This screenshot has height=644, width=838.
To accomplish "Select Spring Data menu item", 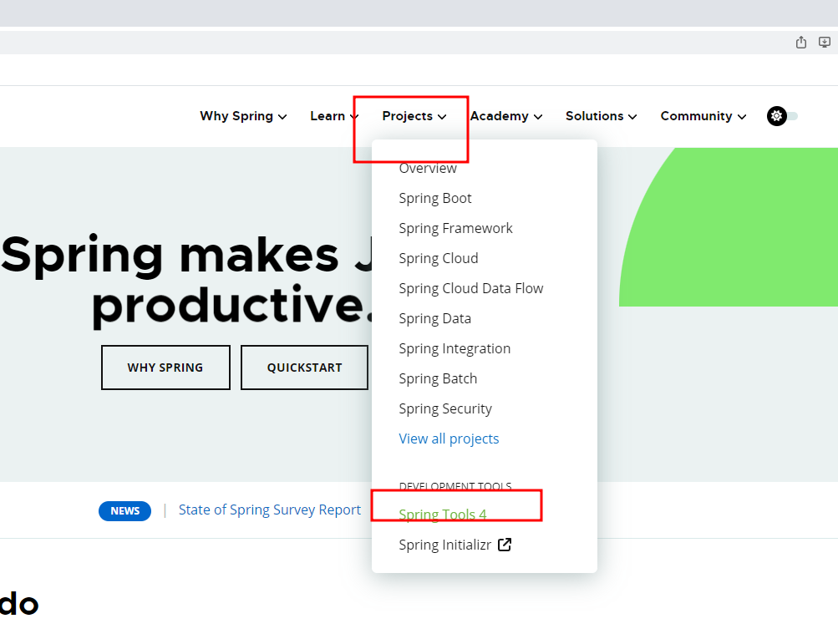I will 434,318.
